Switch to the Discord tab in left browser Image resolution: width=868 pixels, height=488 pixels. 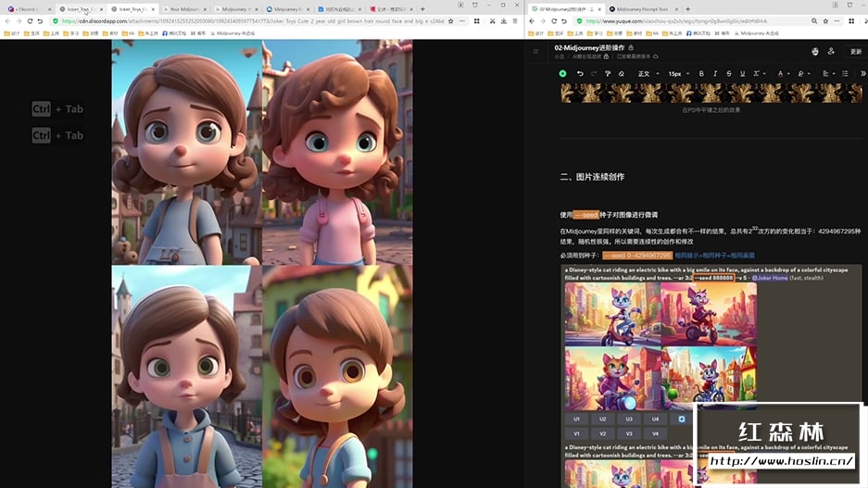point(27,9)
